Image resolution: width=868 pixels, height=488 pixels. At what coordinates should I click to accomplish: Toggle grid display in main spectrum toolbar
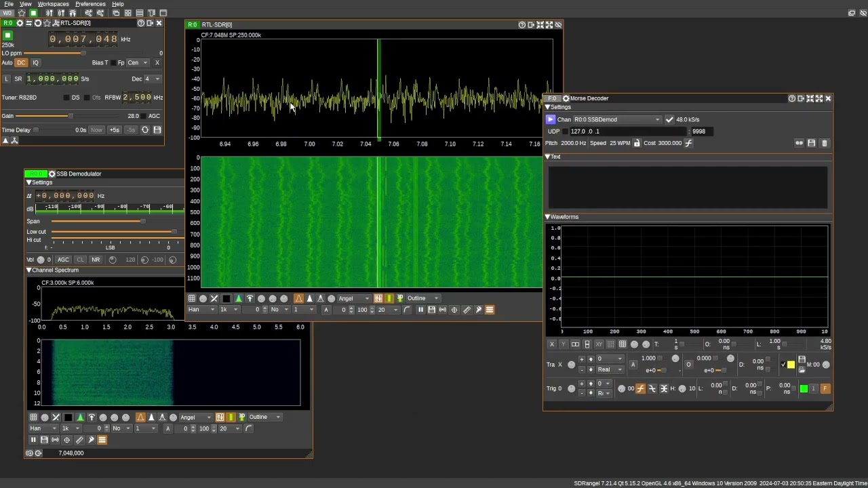coord(192,299)
